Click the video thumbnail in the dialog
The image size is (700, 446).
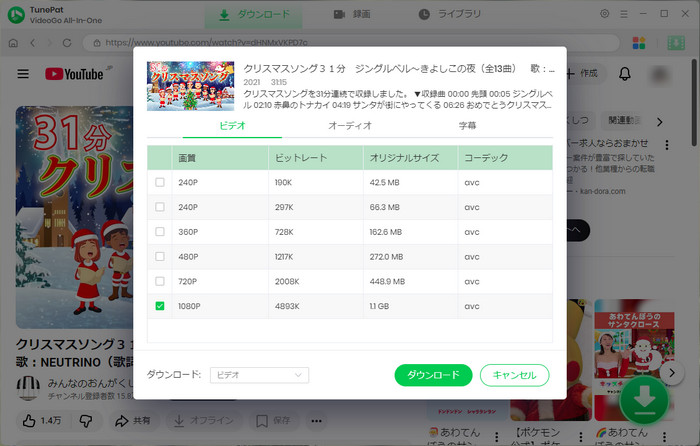[x=190, y=85]
